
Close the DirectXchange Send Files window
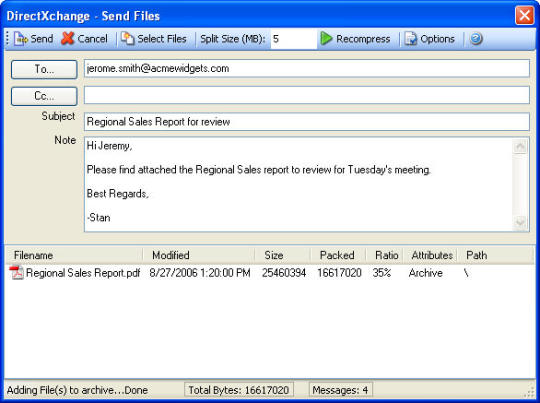pos(524,15)
